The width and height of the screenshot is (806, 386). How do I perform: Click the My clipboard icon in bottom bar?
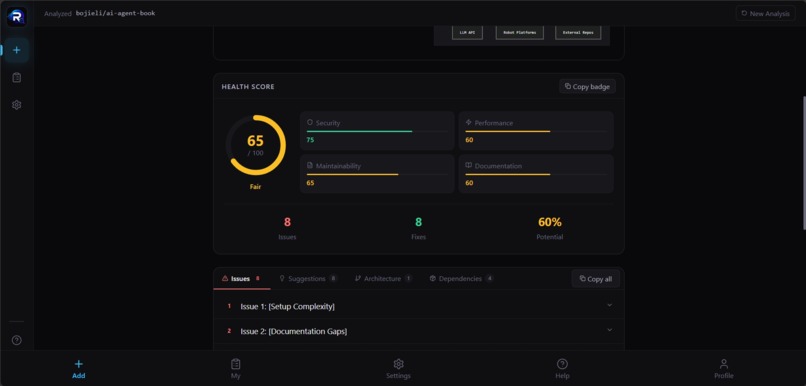point(235,364)
